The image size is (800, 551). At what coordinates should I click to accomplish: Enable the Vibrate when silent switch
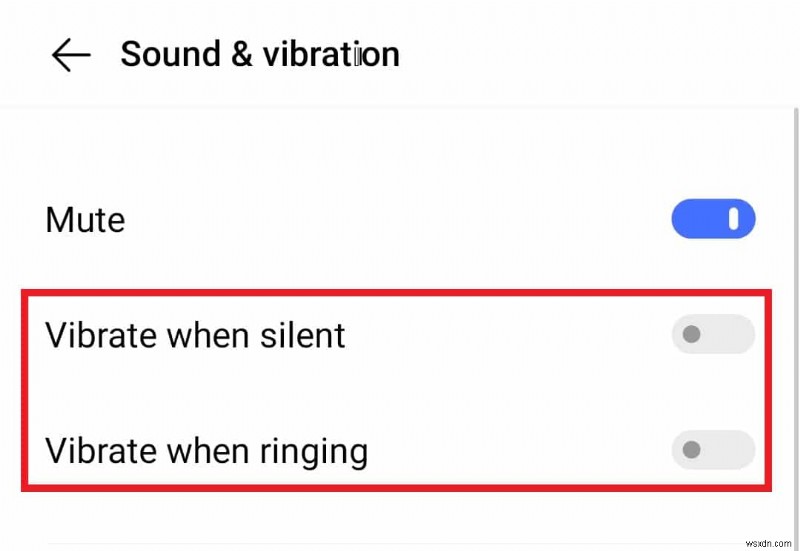(x=713, y=334)
